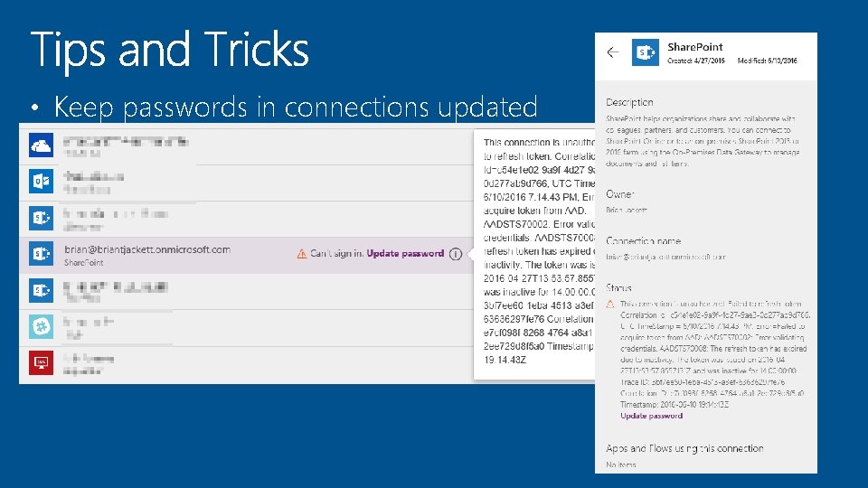Select the SharePoint icon below the brian@ row

41,290
